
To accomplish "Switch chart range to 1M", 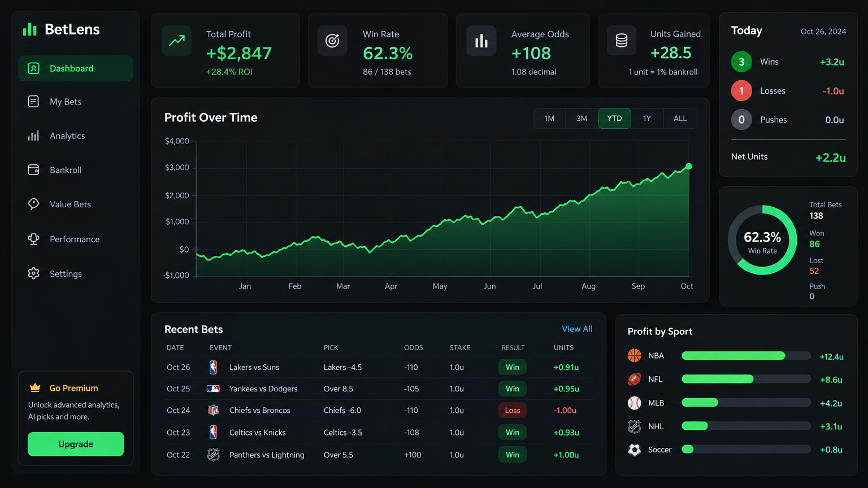I will pyautogui.click(x=549, y=119).
